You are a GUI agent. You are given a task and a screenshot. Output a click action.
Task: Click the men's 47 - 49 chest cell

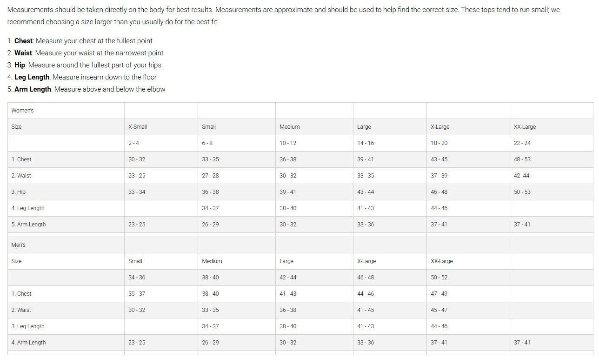pos(439,294)
